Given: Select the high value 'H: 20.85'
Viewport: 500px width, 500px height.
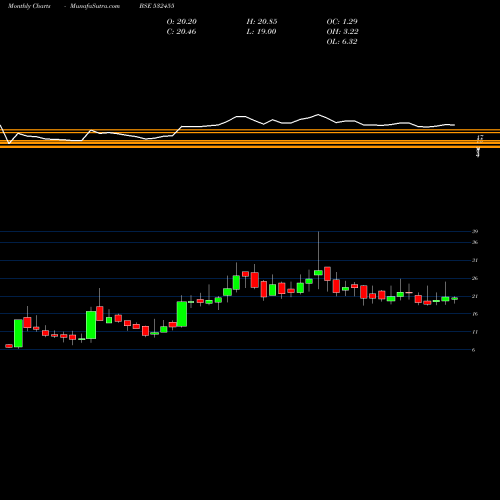Looking at the screenshot, I should [x=262, y=22].
